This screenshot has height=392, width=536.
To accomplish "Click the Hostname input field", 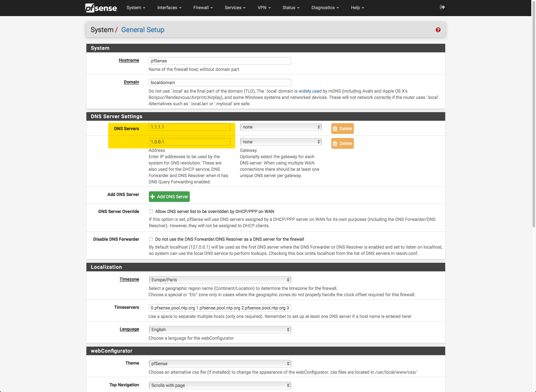I will tap(220, 61).
